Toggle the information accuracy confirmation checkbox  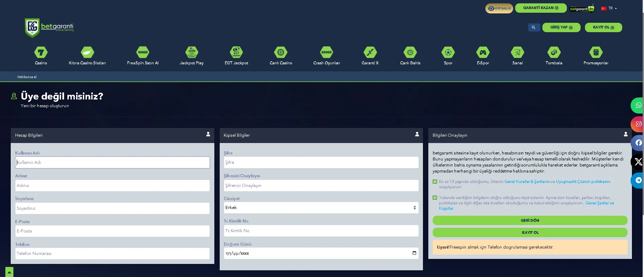435,198
